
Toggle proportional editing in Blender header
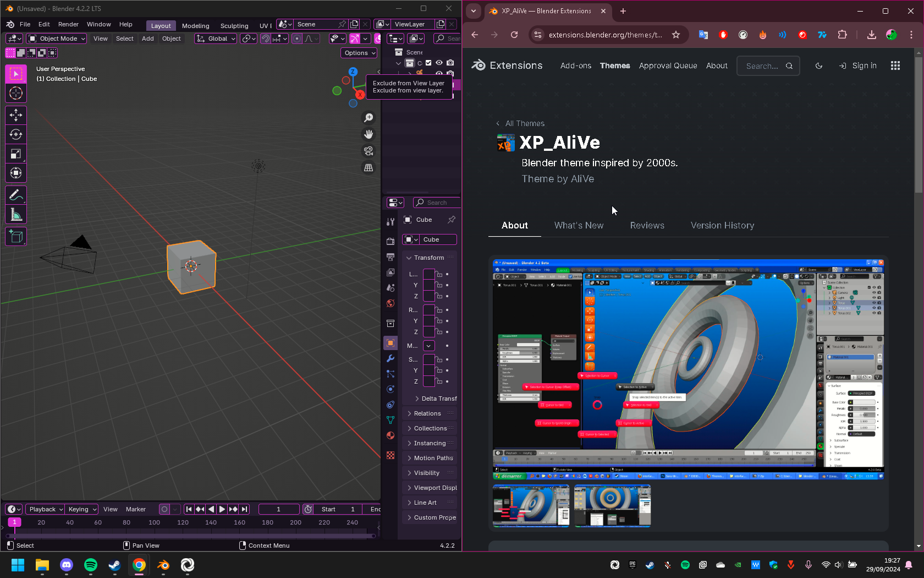click(x=297, y=39)
